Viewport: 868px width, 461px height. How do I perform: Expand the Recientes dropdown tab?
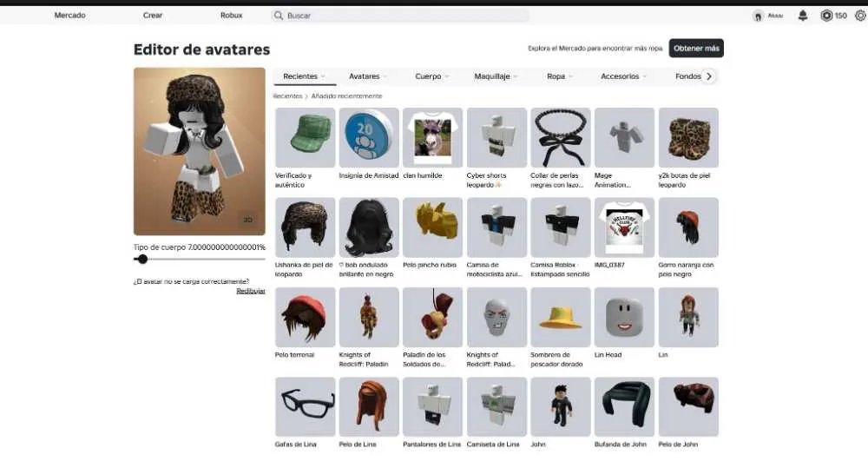[304, 76]
